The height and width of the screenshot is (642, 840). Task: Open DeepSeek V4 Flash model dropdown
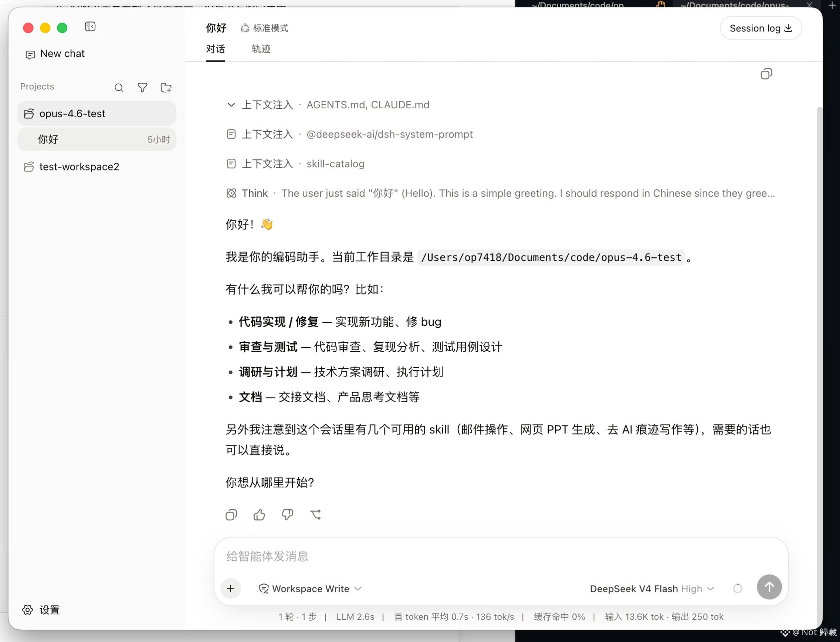coord(652,588)
